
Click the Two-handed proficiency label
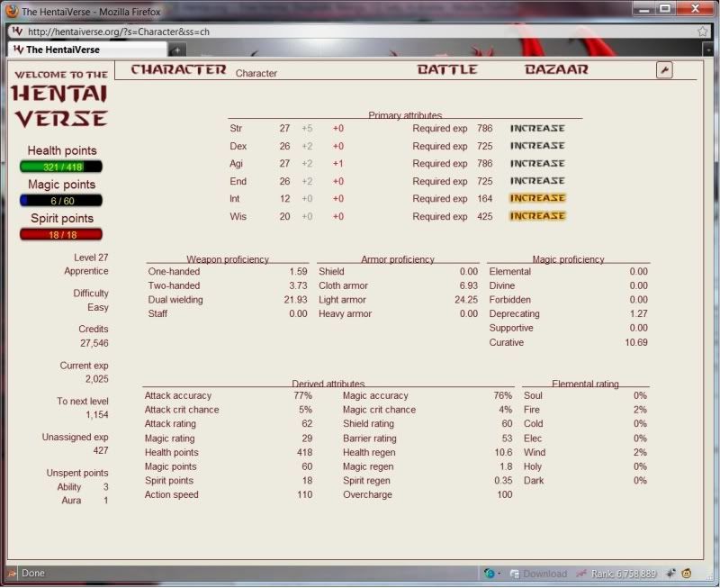click(174, 285)
